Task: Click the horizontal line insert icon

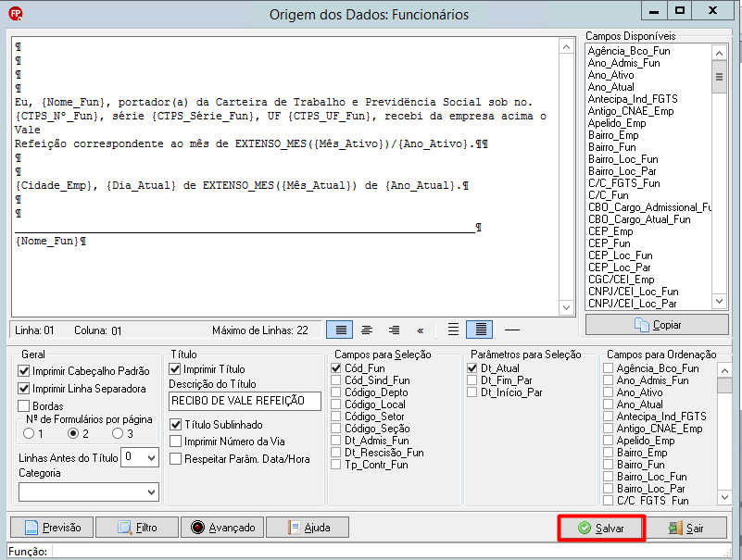Action: [511, 330]
